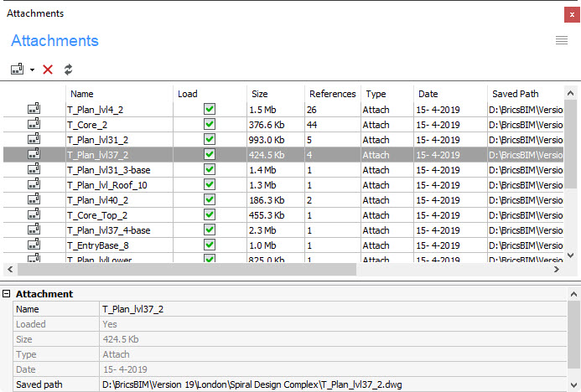Toggle Load checkbox for T_Core_Top_2
The image size is (581, 392).
[210, 214]
